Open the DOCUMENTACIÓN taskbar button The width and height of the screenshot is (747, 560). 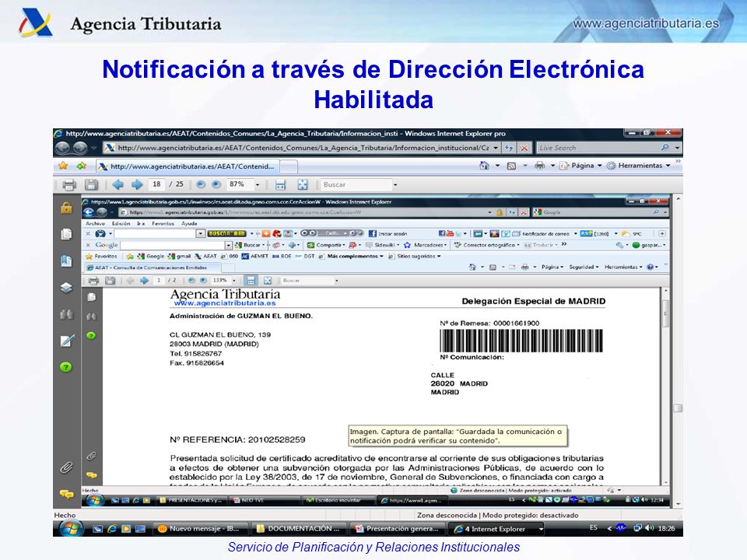pyautogui.click(x=299, y=529)
